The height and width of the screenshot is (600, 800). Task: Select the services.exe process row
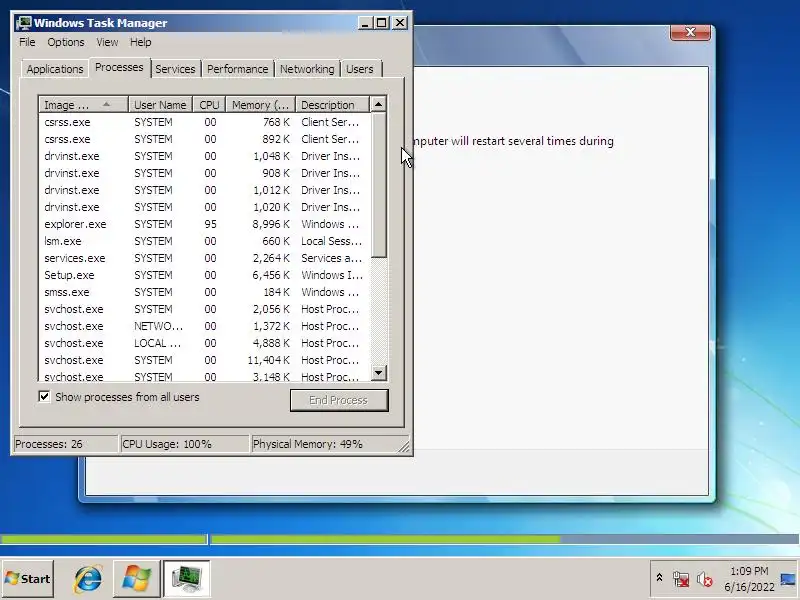pos(204,258)
